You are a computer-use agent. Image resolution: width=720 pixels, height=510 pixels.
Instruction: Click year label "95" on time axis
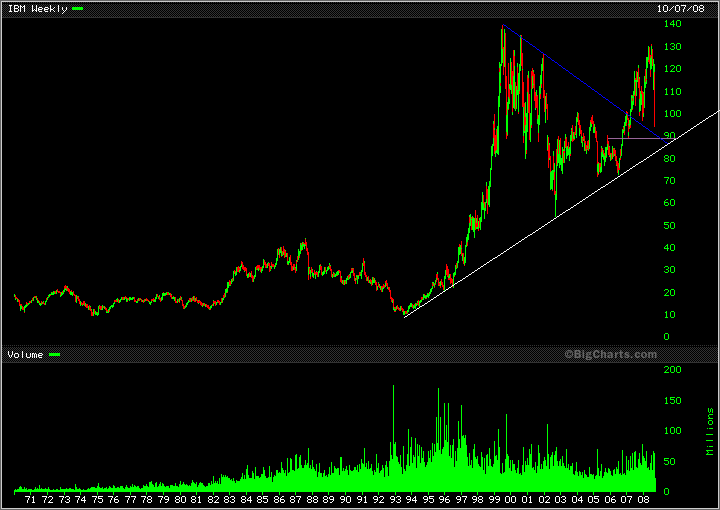point(428,499)
